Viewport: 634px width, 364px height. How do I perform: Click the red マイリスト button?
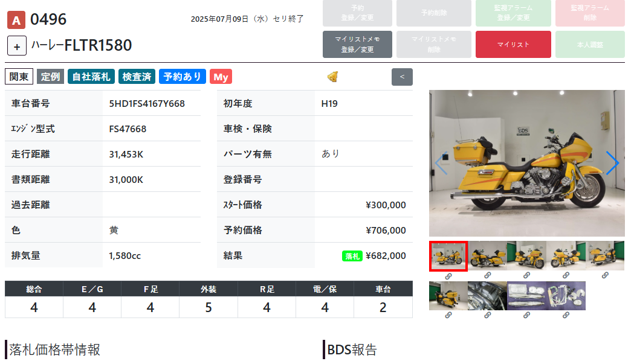pos(513,45)
